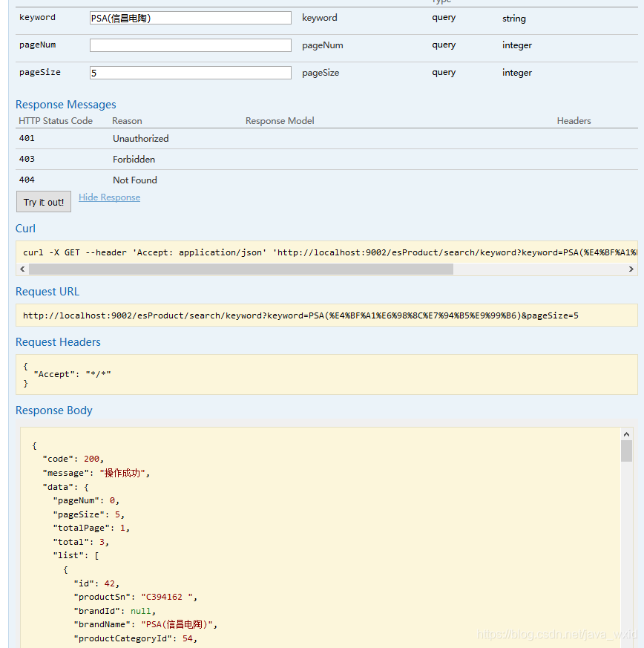644x648 pixels.
Task: Click the request URL text
Action: [300, 315]
